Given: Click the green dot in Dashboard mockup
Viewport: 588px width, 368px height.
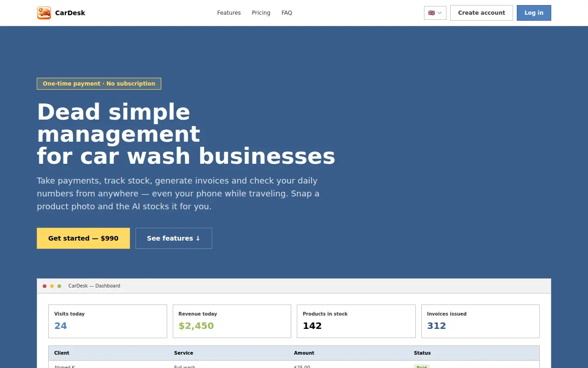Looking at the screenshot, I should (x=59, y=286).
